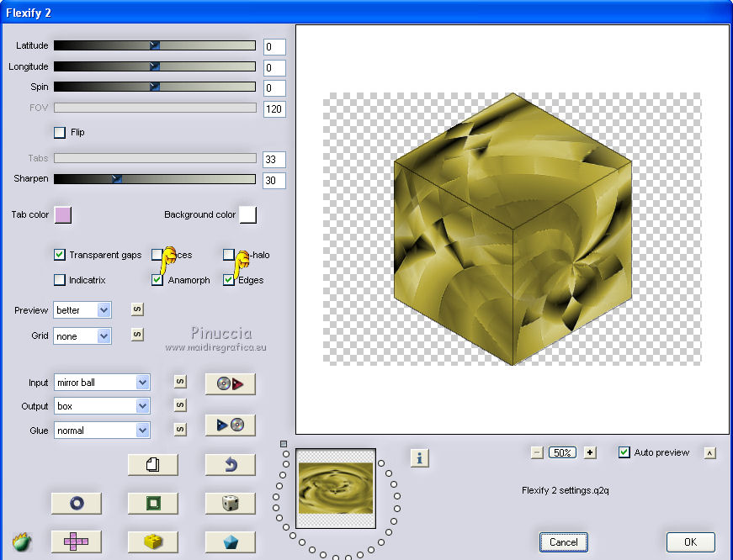Click the S button beside Glue

point(180,429)
